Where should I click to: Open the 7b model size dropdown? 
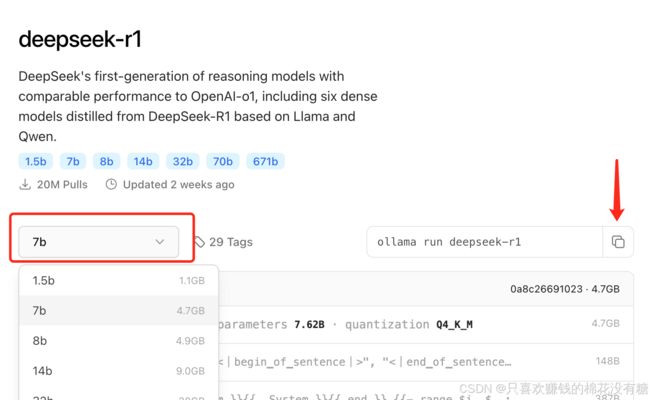click(99, 242)
